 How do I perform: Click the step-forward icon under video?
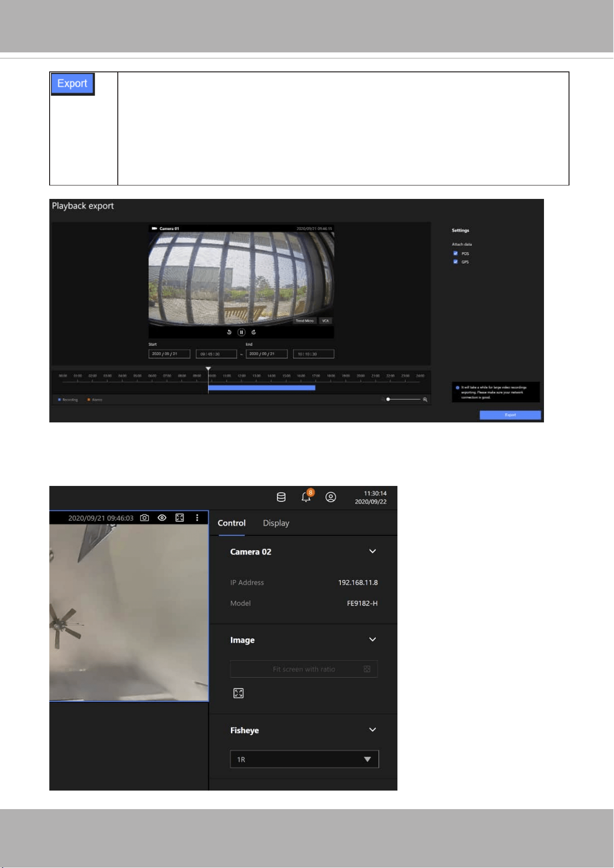click(x=254, y=332)
